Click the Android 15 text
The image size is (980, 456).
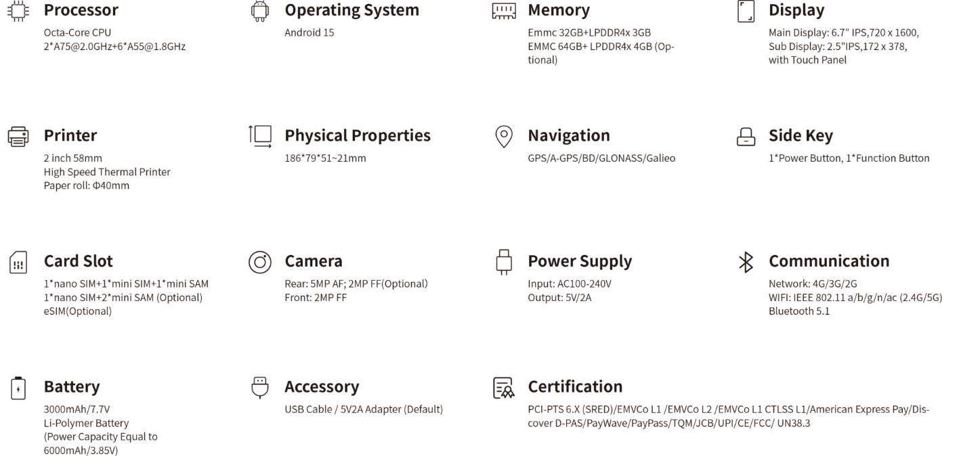coord(309,32)
